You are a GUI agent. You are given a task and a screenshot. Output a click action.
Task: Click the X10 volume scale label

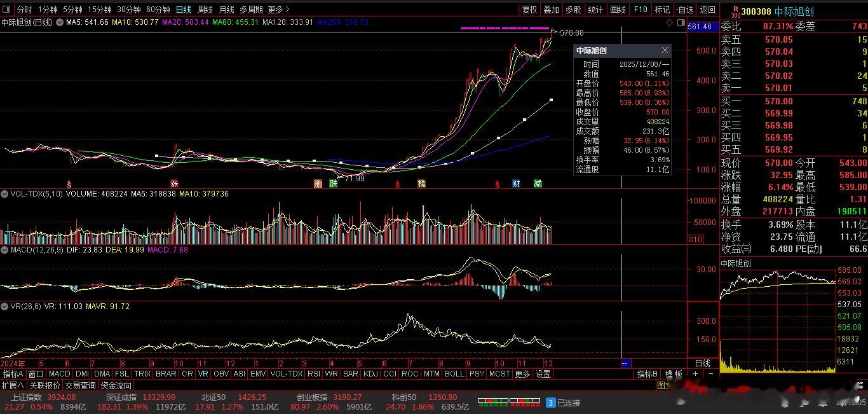(x=695, y=239)
